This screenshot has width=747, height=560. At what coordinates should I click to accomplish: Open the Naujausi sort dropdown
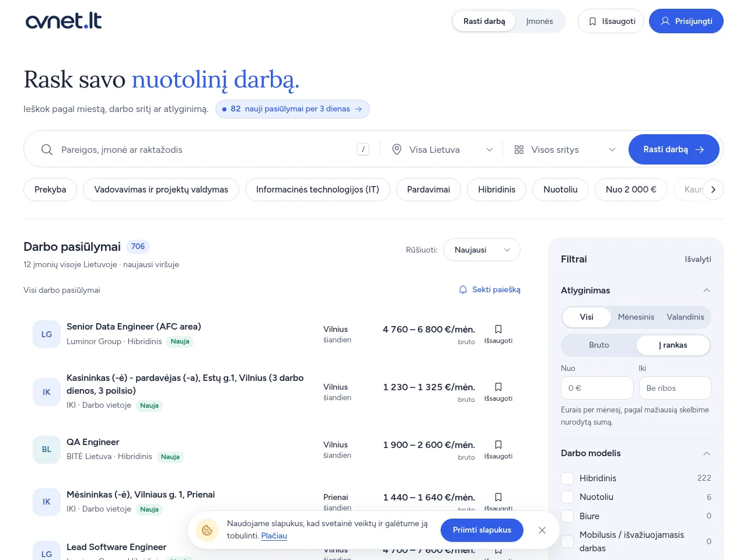[482, 250]
